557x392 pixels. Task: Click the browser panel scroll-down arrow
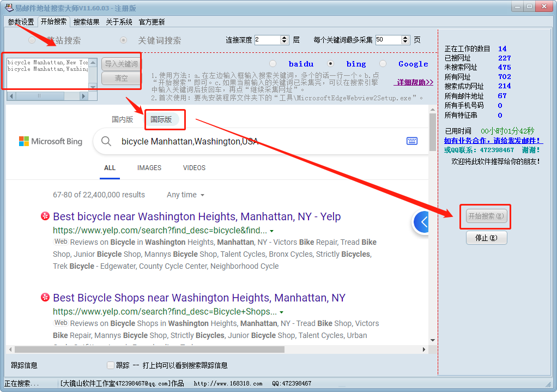[433, 340]
